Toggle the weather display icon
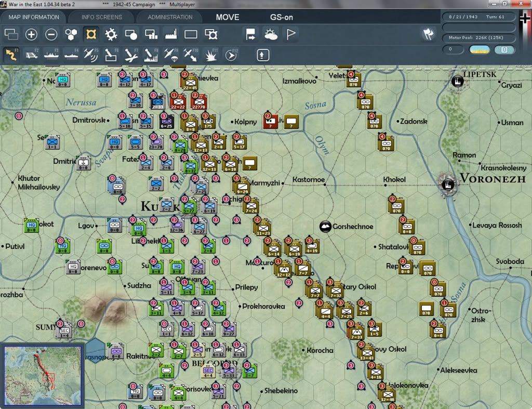 tap(271, 34)
